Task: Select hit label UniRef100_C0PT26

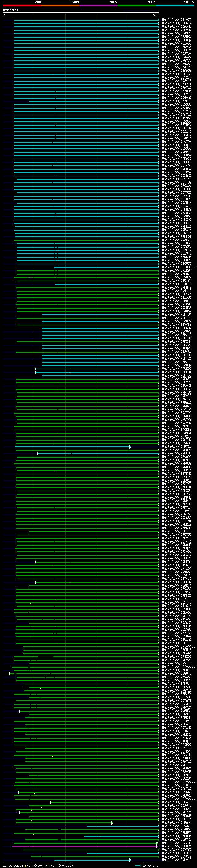Action: [x=177, y=446]
